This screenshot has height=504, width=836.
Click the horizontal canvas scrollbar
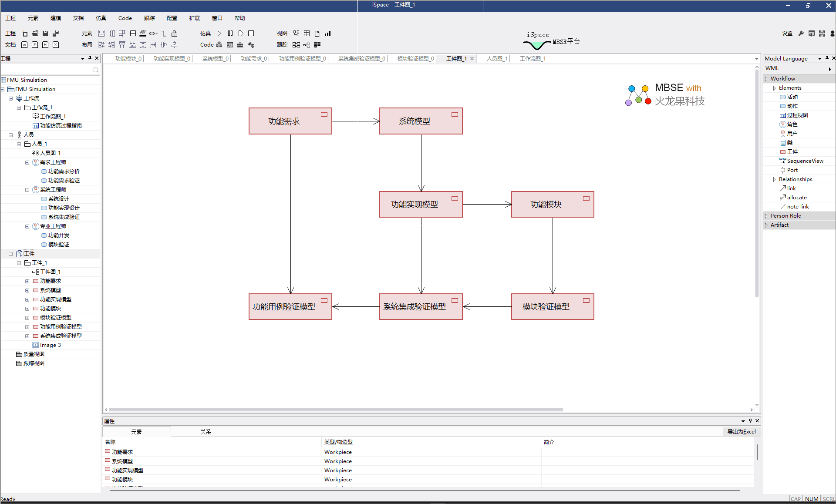click(335, 410)
